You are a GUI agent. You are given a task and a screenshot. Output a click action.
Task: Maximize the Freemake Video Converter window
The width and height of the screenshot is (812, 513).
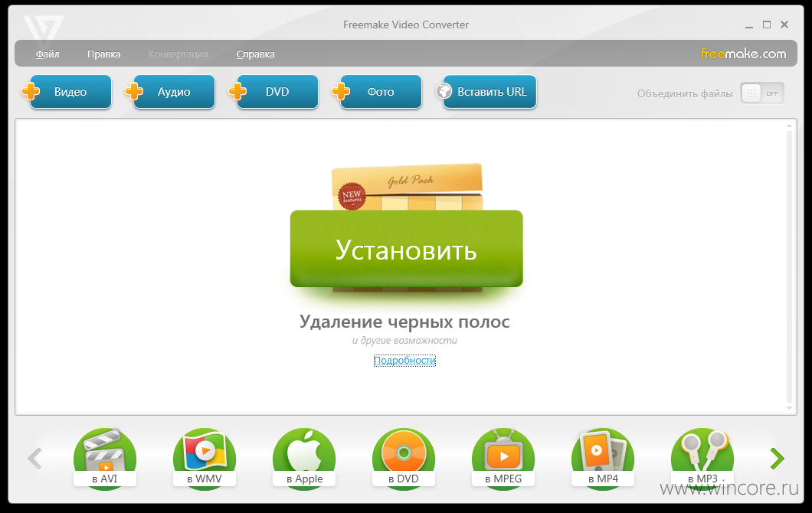coord(767,25)
